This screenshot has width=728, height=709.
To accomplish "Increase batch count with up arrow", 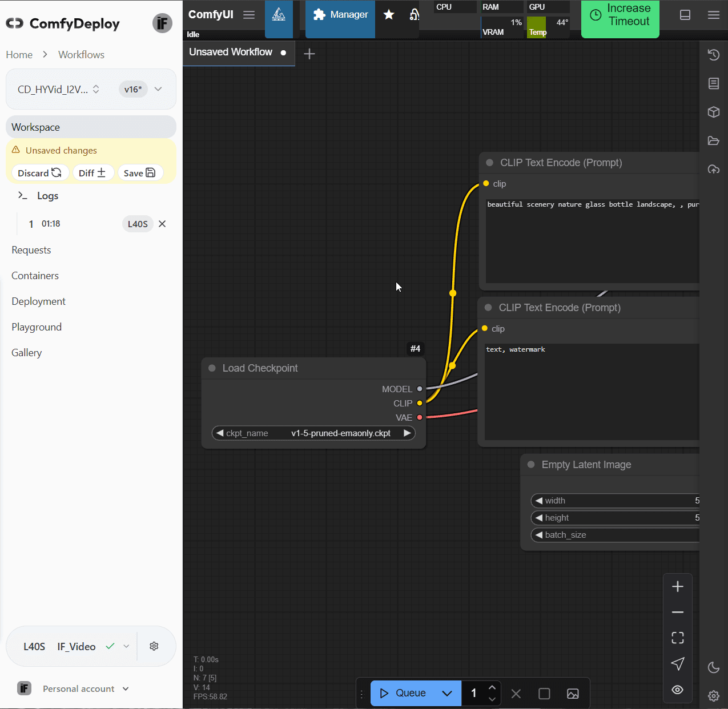I will pyautogui.click(x=492, y=687).
